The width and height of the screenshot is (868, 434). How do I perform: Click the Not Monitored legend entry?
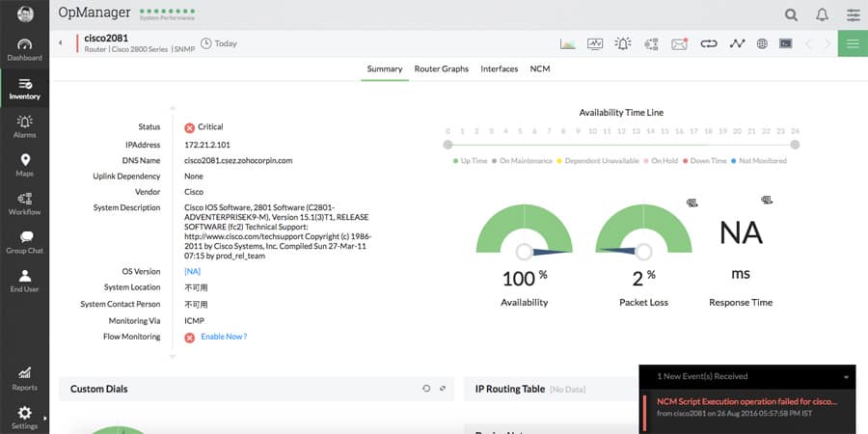(x=758, y=161)
